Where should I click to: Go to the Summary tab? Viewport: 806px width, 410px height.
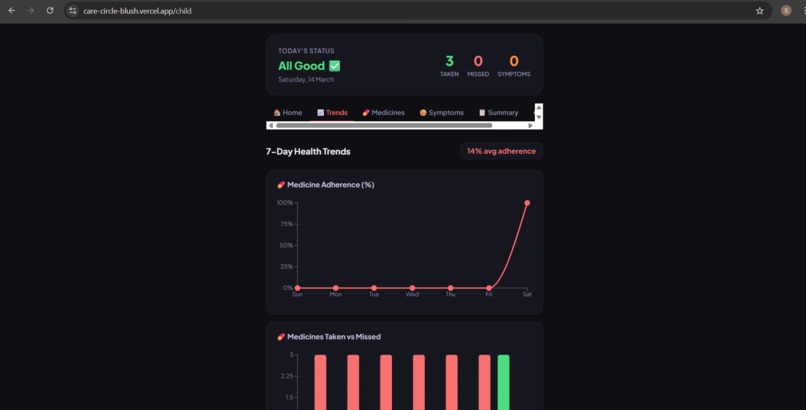coord(499,113)
